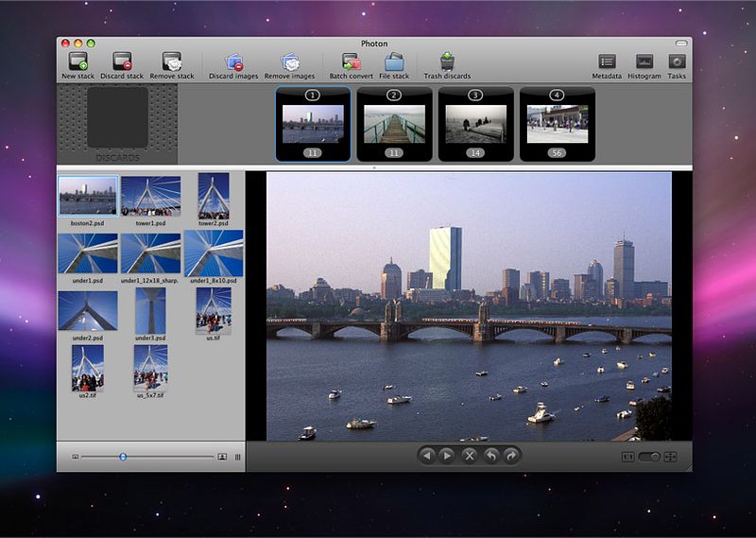
Task: Select stack number 2 with the pier photo
Action: (394, 124)
